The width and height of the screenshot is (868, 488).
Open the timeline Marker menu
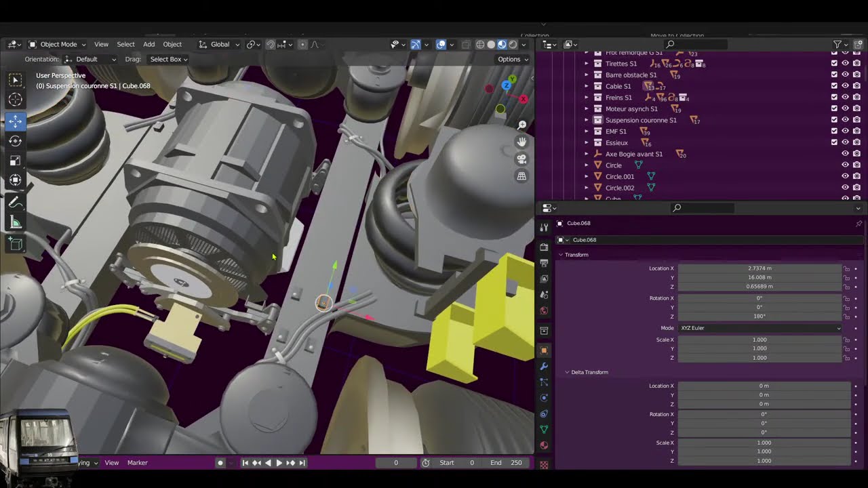(138, 462)
